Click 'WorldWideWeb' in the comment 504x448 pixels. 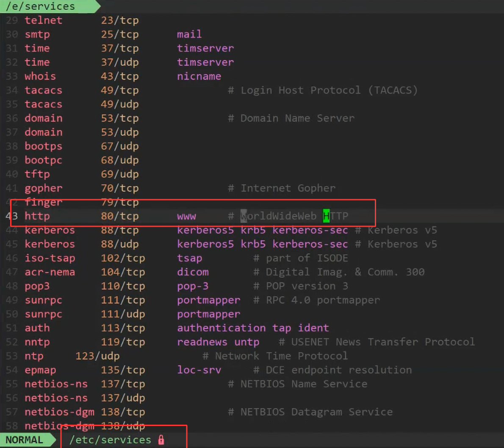[278, 216]
